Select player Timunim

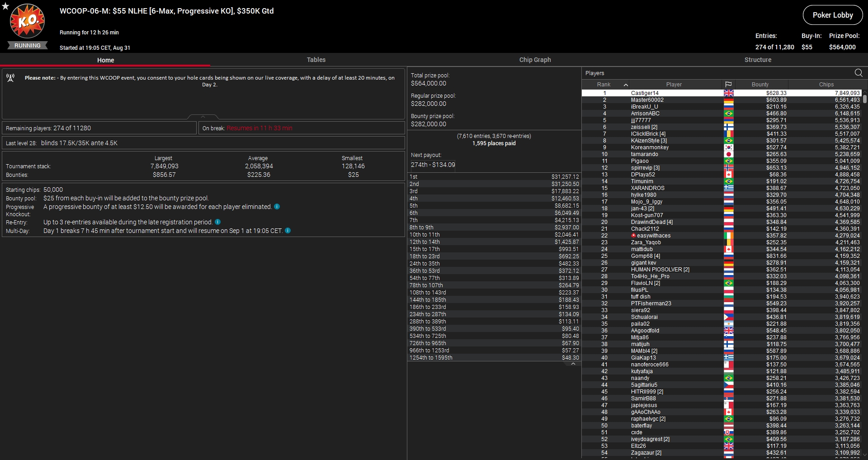(722, 181)
